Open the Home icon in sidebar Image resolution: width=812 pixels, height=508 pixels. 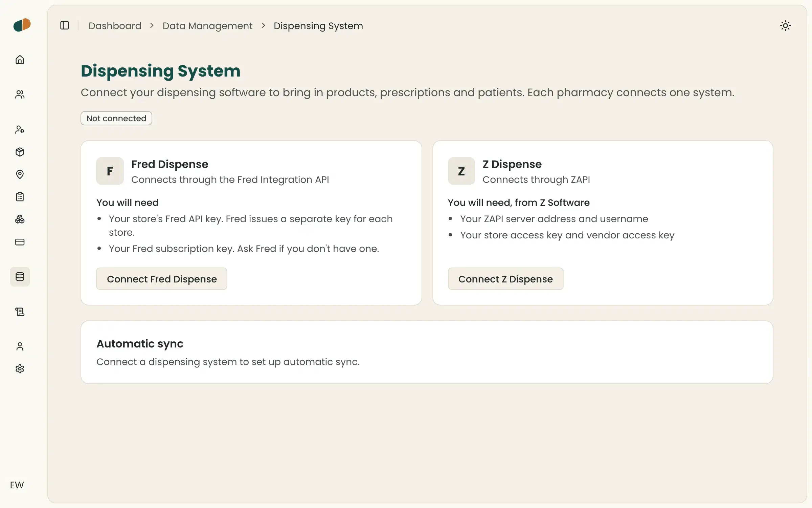pyautogui.click(x=20, y=60)
